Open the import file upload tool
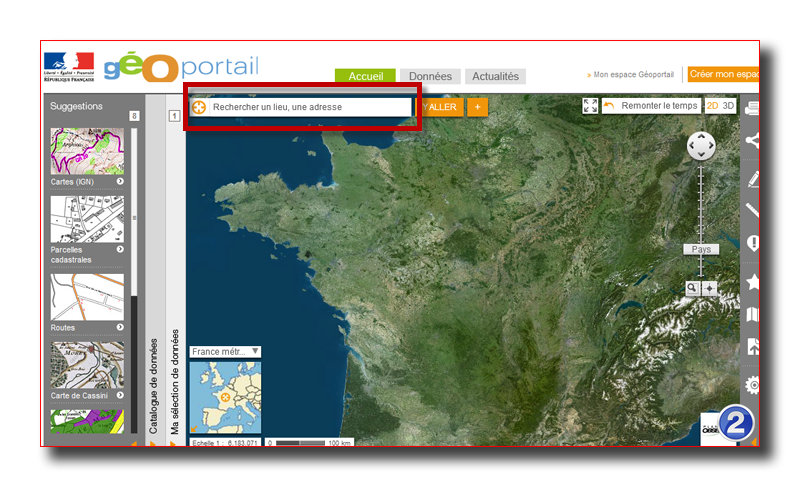 [753, 346]
